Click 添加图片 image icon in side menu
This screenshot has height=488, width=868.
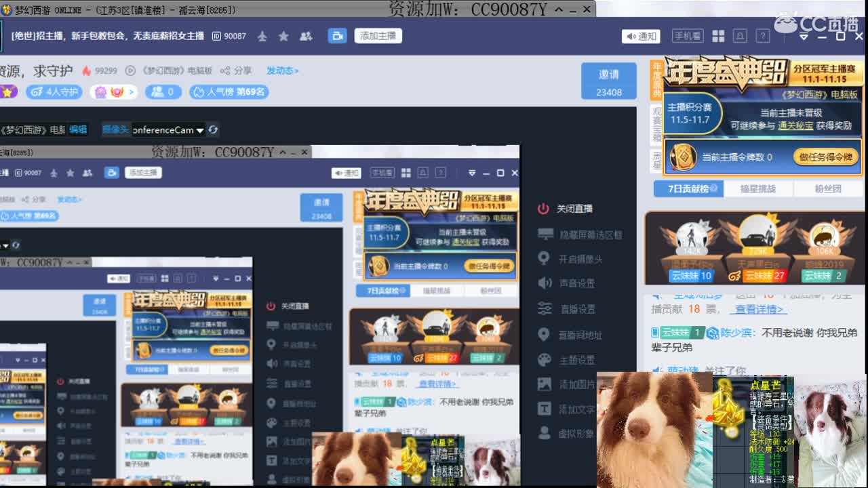pyautogui.click(x=545, y=384)
